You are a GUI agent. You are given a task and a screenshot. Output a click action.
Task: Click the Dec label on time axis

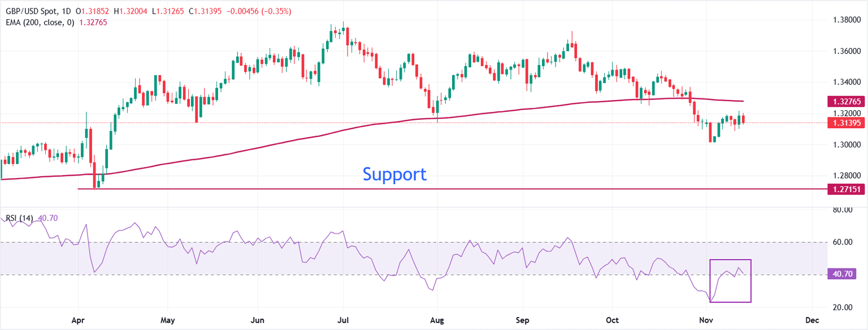(x=812, y=320)
